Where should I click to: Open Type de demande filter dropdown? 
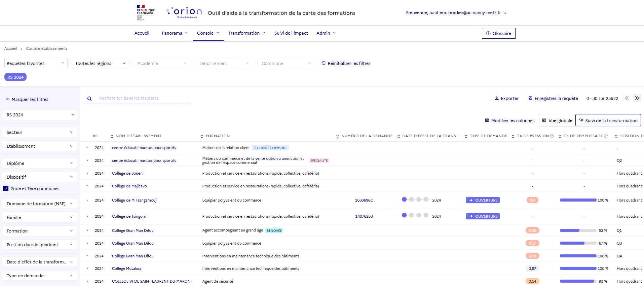click(x=40, y=276)
